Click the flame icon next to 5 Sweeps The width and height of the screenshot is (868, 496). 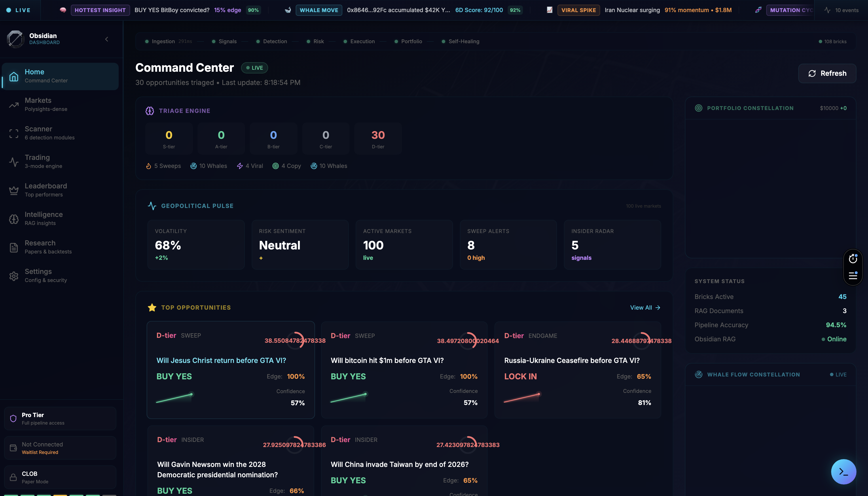149,166
